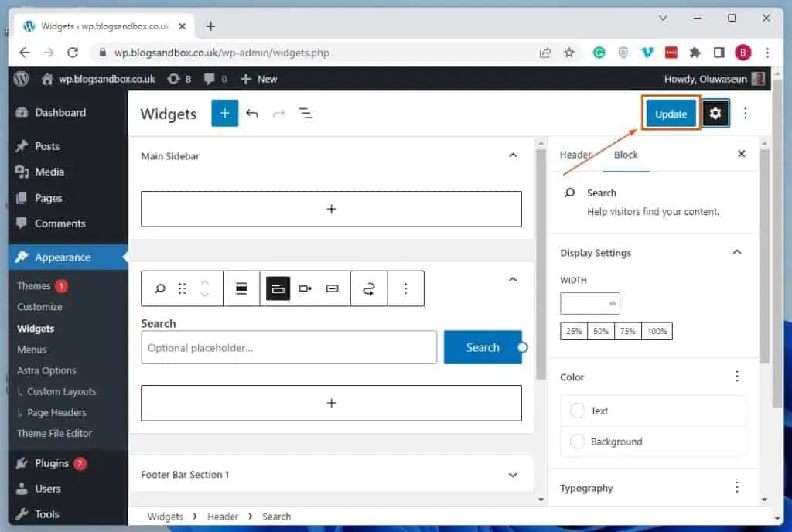Open Widgets settings with the gear icon
792x532 pixels.
(715, 113)
